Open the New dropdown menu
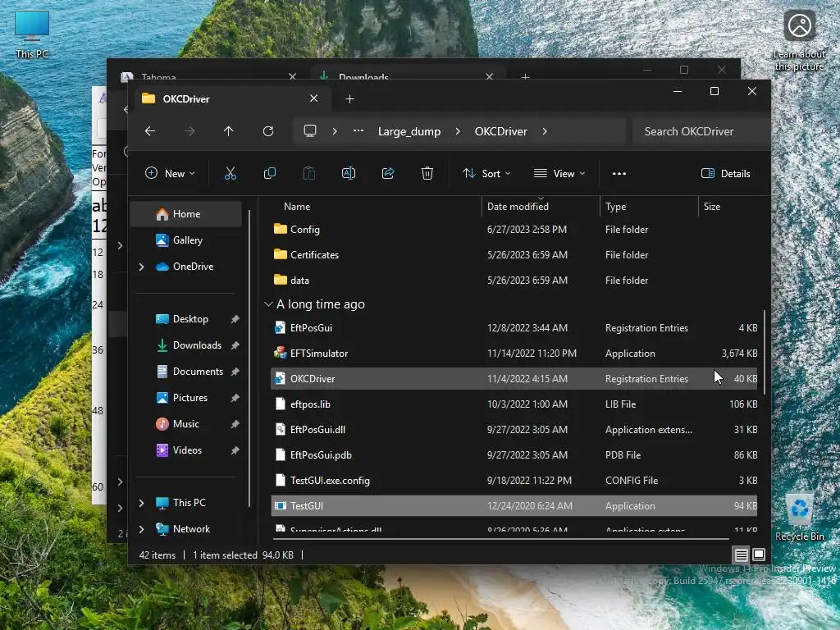This screenshot has height=630, width=840. click(170, 174)
